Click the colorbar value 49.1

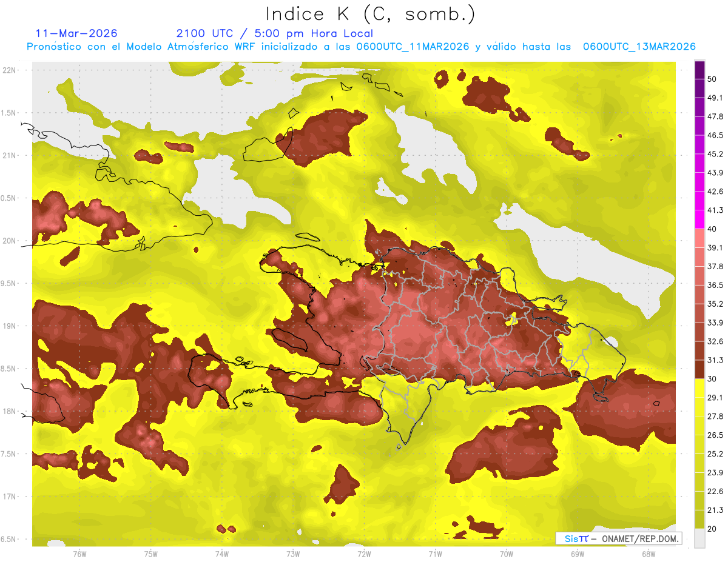(x=715, y=98)
